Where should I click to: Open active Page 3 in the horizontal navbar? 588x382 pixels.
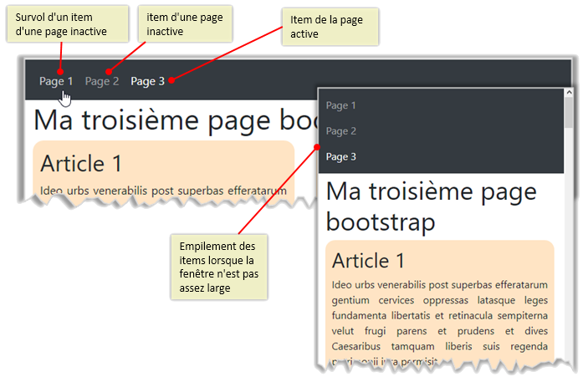147,81
